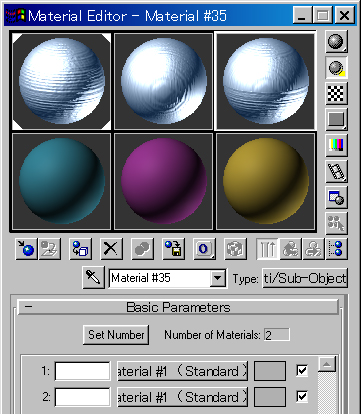Click the Set Number button
Screen dimensions: 361x414
pyautogui.click(x=116, y=335)
